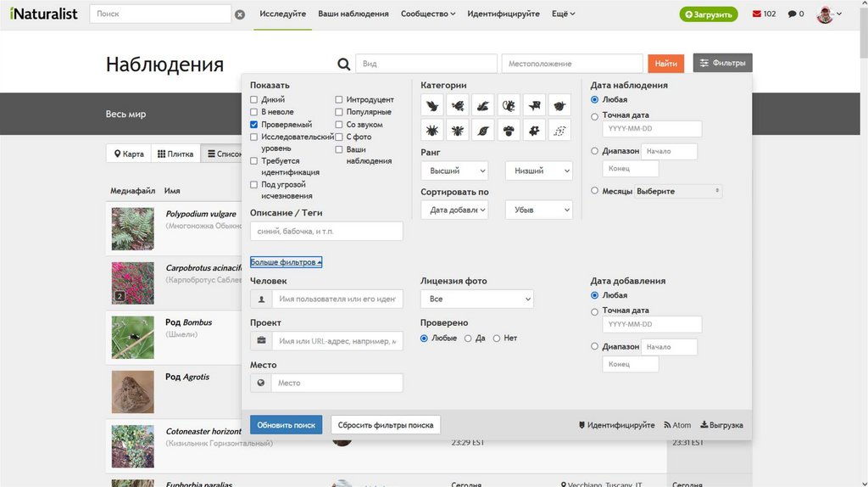
Task: Enable Исследовательский уровень checkbox
Action: coord(253,137)
